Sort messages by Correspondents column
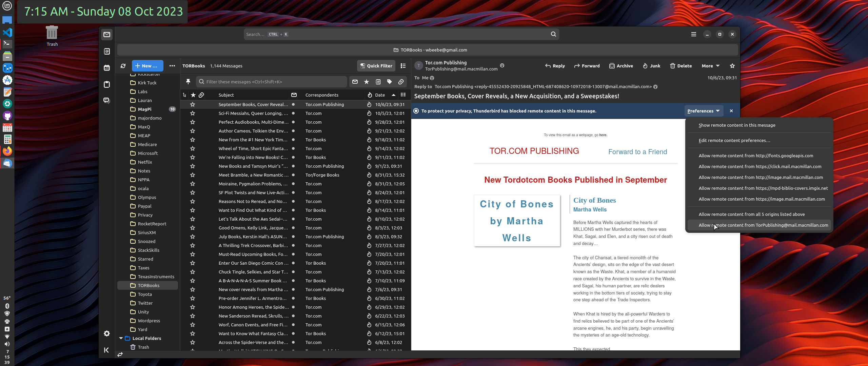 tap(322, 95)
